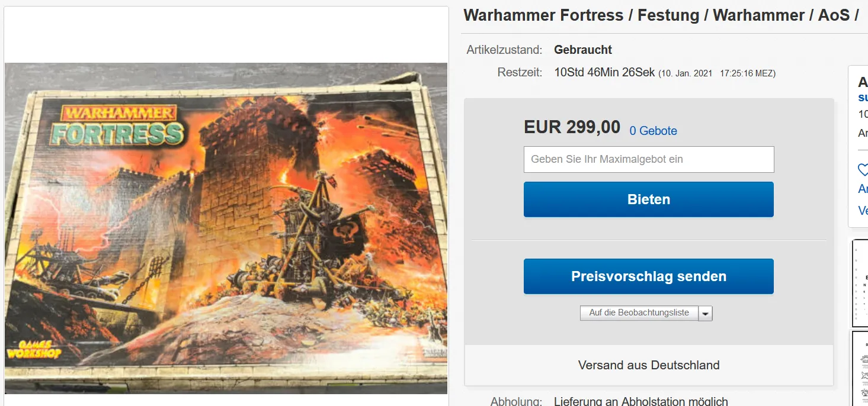Image resolution: width=868 pixels, height=406 pixels.
Task: Click the Gebraucht condition text
Action: point(583,50)
